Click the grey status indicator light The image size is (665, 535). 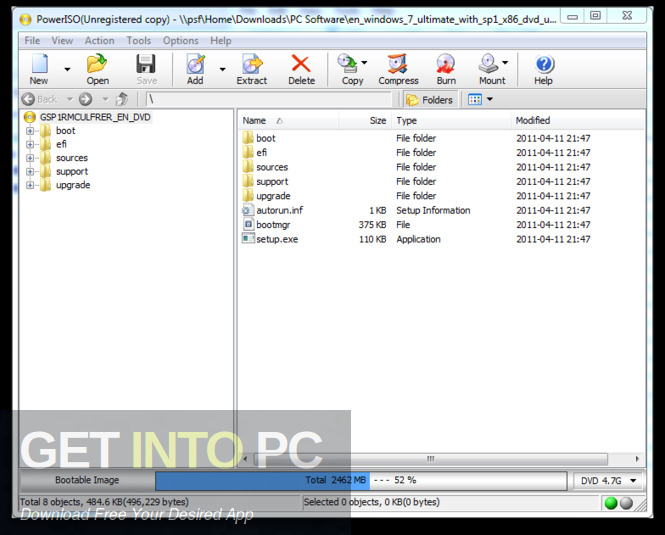(626, 503)
